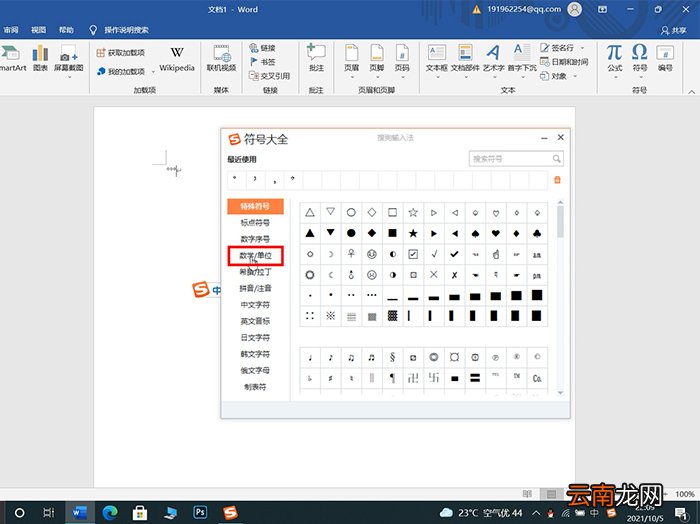Collapse the ribbon with the chevron
This screenshot has width=700, height=524.
(692, 91)
